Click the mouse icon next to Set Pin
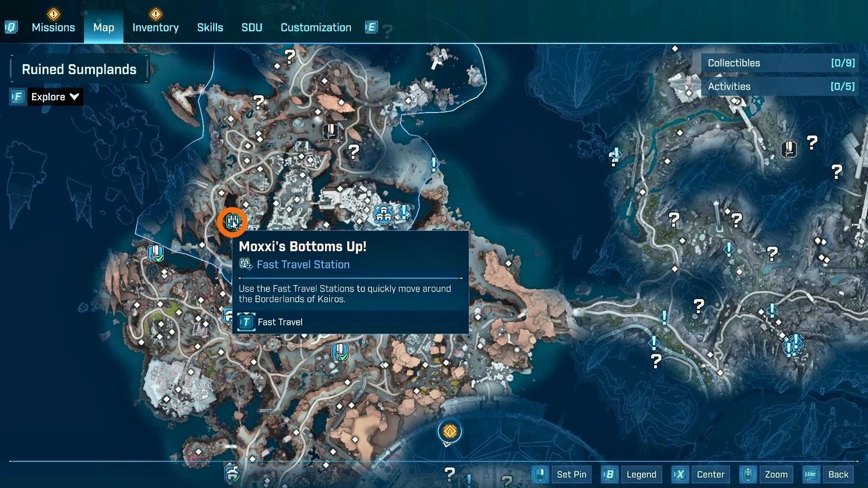Screen dimensions: 868x488 [539, 474]
